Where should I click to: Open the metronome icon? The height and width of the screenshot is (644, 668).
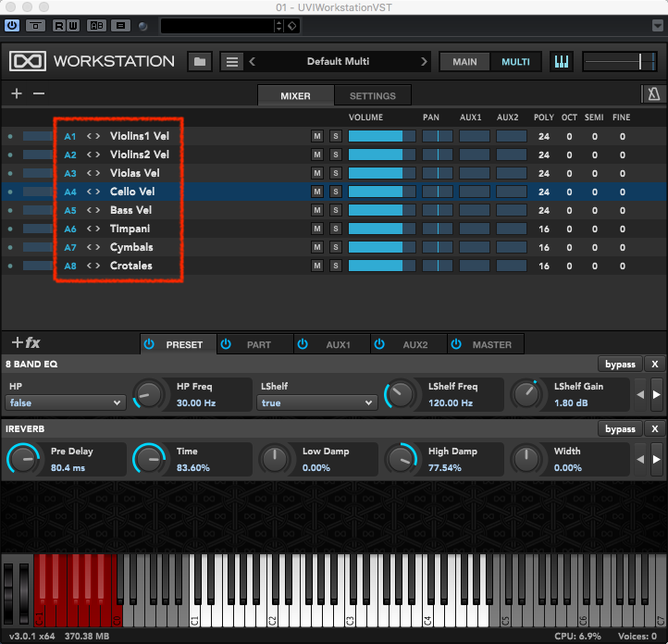(654, 93)
